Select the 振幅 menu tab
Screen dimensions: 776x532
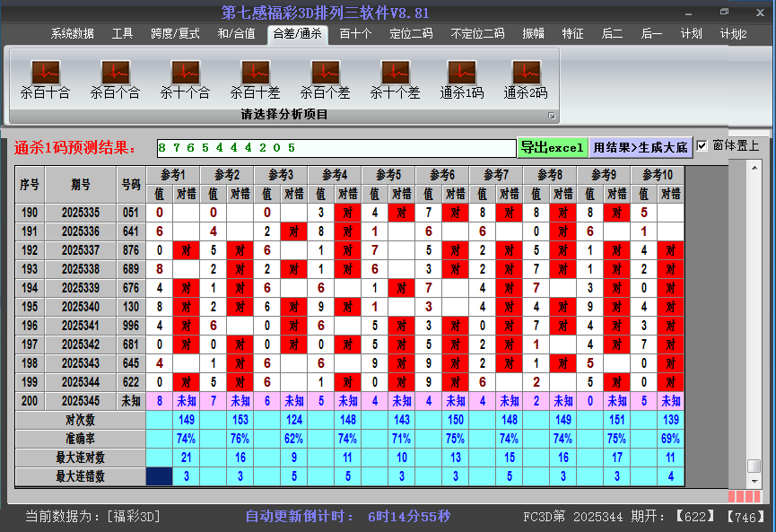[x=533, y=34]
